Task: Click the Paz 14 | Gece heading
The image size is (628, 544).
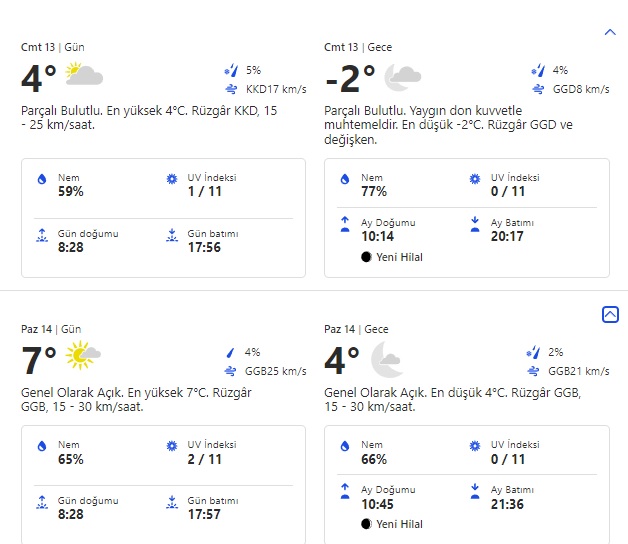Action: tap(356, 329)
